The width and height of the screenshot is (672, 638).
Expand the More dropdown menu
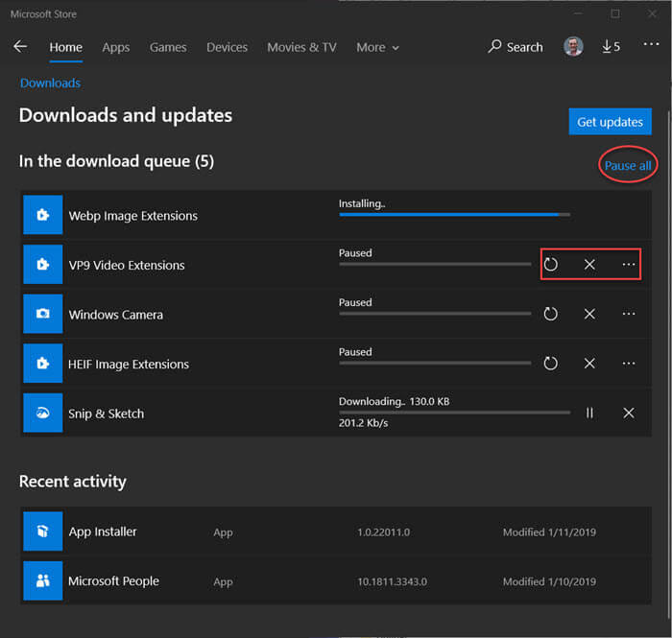(x=377, y=47)
